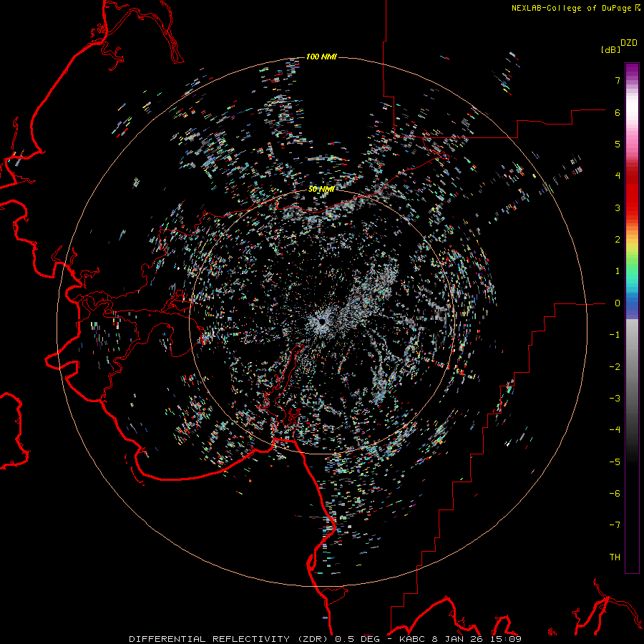Click the KABC station identifier in caption
Image resolution: width=644 pixels, height=644 pixels.
[x=412, y=639]
